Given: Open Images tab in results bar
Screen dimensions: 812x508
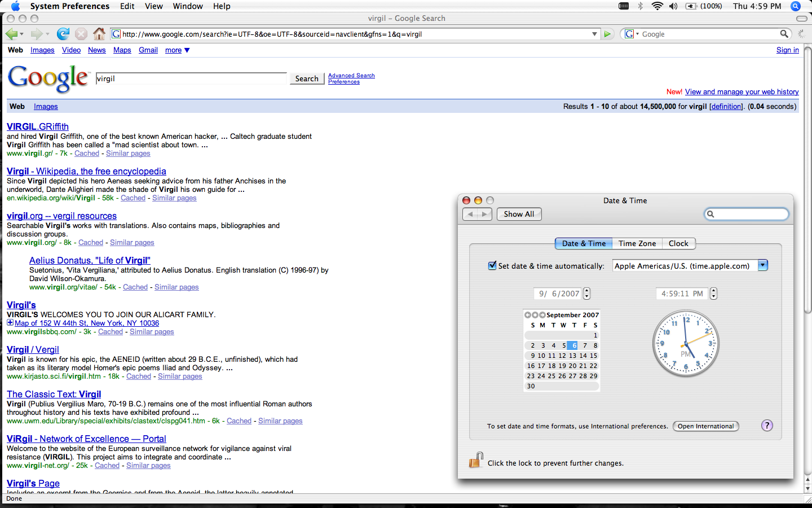Looking at the screenshot, I should point(46,106).
